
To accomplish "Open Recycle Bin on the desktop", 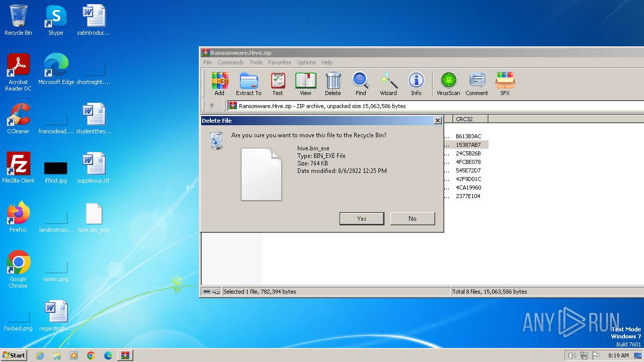I will [x=18, y=20].
